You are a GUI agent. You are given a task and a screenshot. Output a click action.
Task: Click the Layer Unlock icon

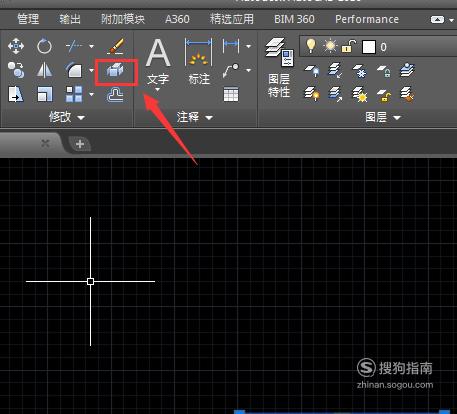383,95
